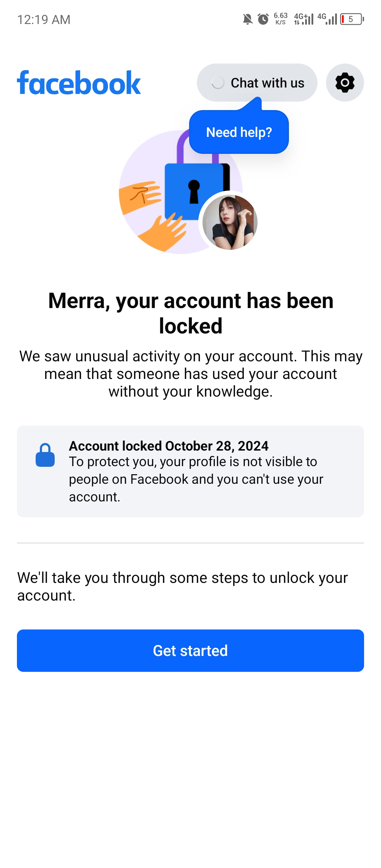Tap the network speed K/S indicator

coord(281,19)
